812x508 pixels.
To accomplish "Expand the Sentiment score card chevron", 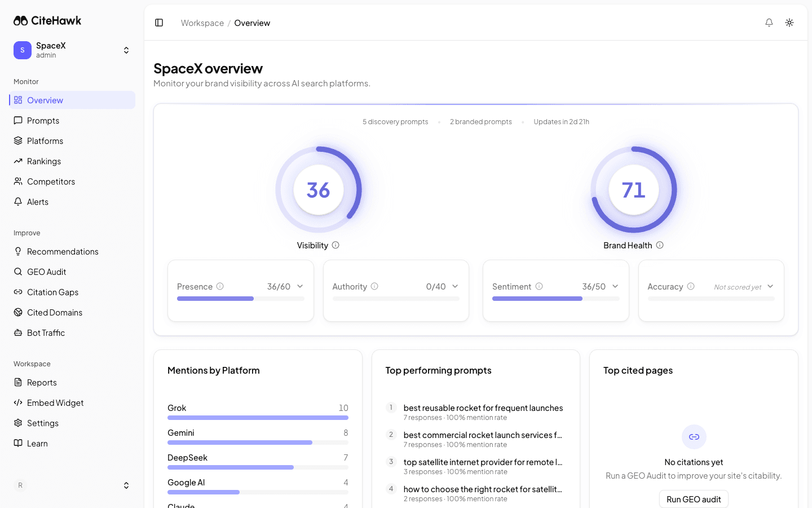I will coord(615,286).
